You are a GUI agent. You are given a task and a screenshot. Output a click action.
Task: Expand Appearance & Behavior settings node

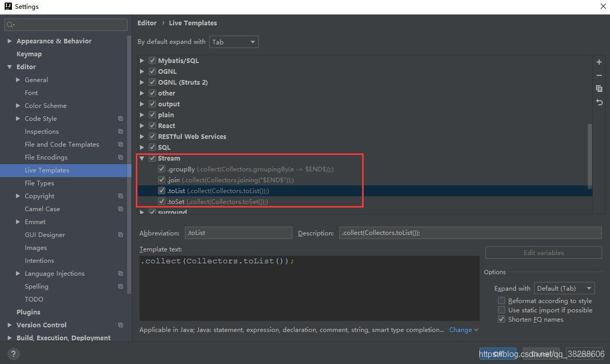[9, 41]
